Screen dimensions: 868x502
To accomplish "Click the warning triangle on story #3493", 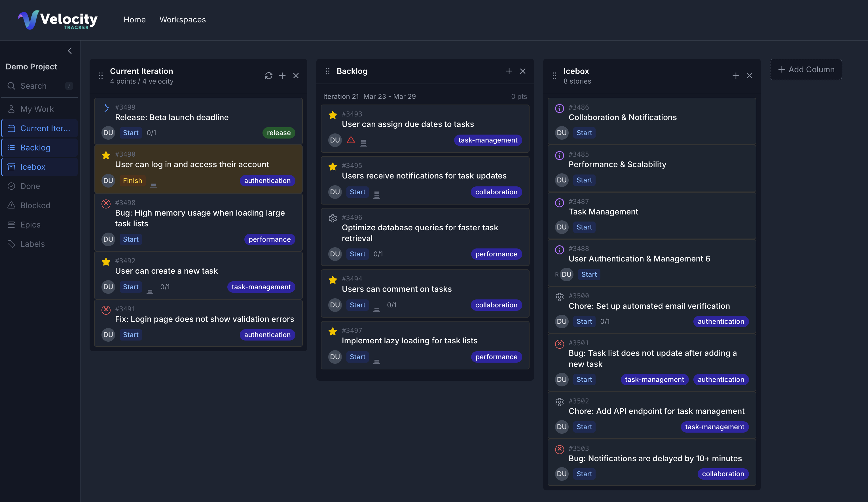I will tap(351, 140).
